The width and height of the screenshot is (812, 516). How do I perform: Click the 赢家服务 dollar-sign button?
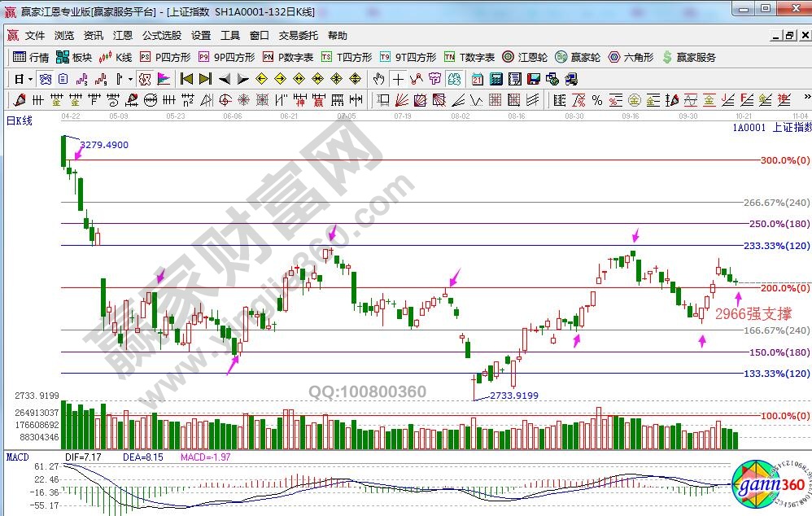click(x=689, y=57)
